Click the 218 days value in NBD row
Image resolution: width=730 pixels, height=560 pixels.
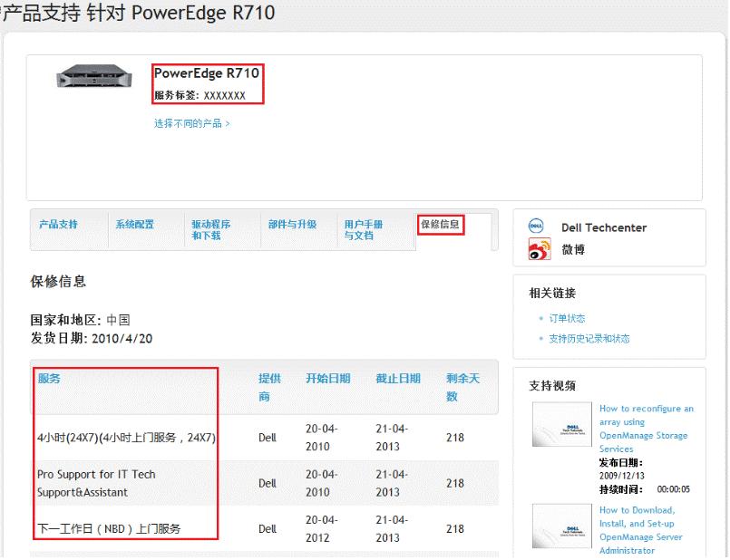455,529
